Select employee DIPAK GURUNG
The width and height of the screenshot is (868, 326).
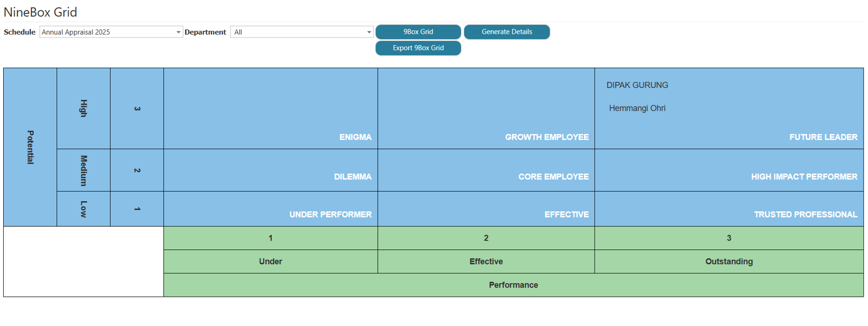point(637,85)
